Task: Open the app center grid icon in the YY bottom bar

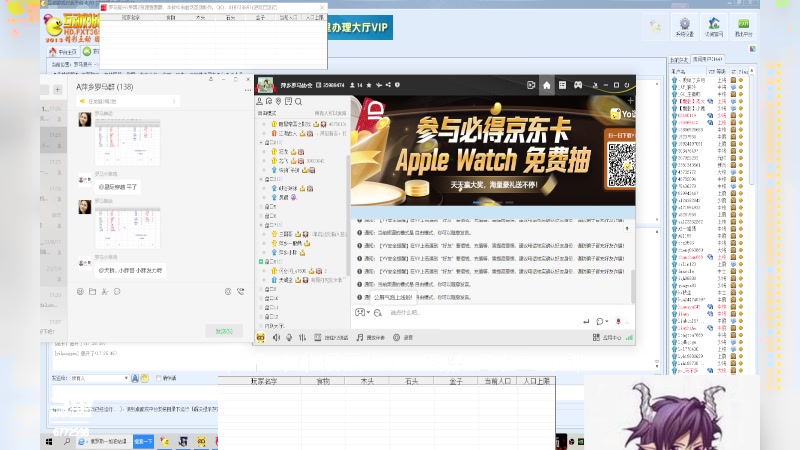Action: [x=596, y=338]
